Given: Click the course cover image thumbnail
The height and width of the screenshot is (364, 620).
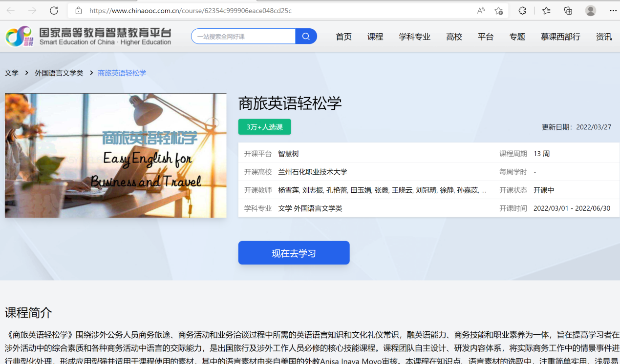Looking at the screenshot, I should tap(116, 155).
